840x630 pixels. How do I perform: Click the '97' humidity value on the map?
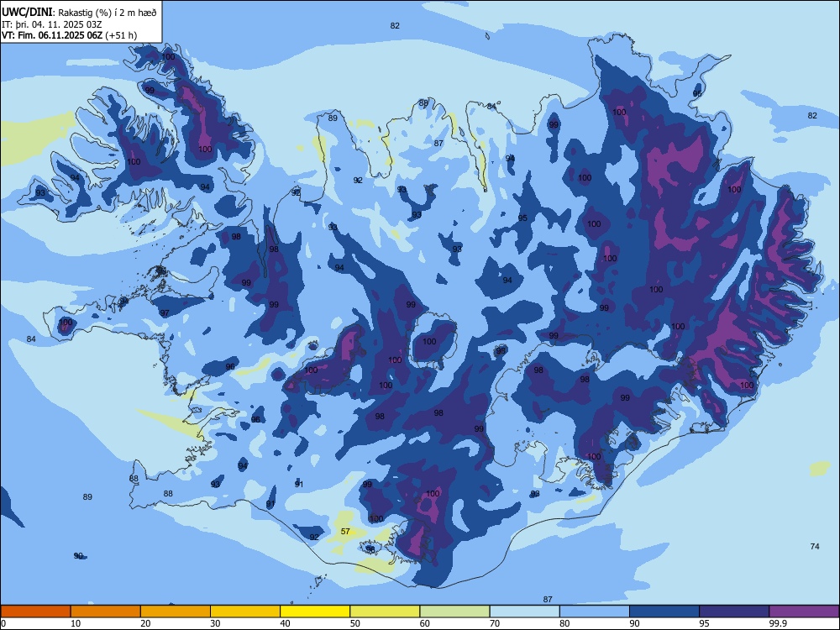165,312
